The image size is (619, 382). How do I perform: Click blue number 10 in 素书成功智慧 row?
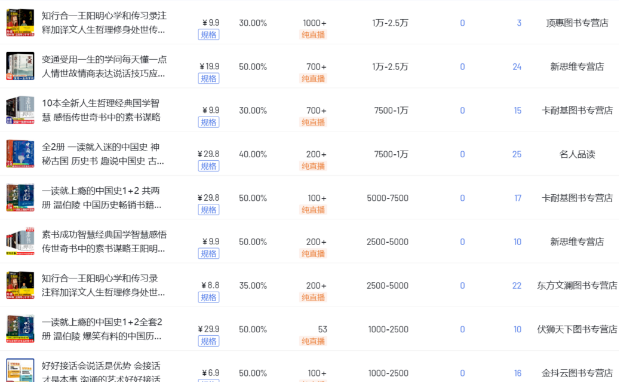pos(518,242)
